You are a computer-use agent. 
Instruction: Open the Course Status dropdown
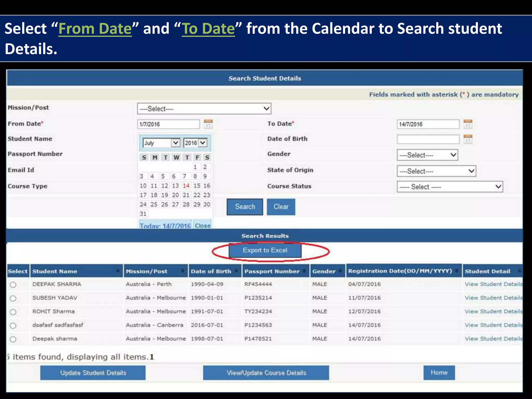pos(450,187)
